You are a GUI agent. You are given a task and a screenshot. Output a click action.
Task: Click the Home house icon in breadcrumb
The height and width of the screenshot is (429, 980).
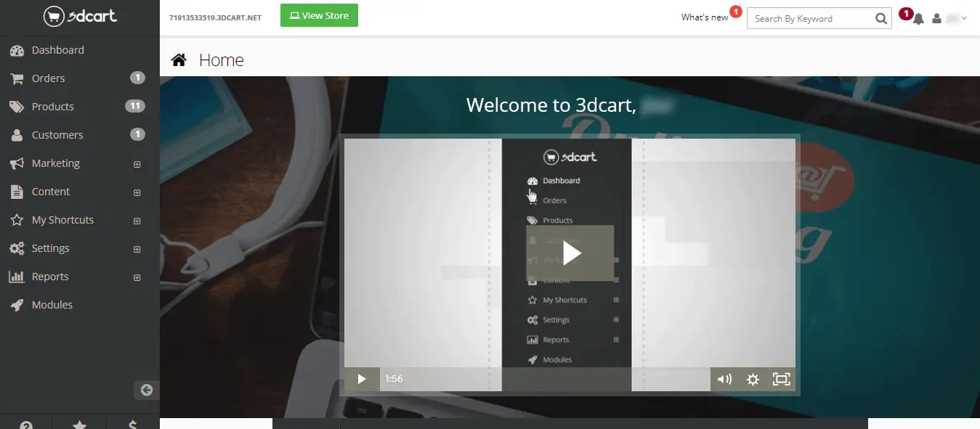pyautogui.click(x=179, y=60)
